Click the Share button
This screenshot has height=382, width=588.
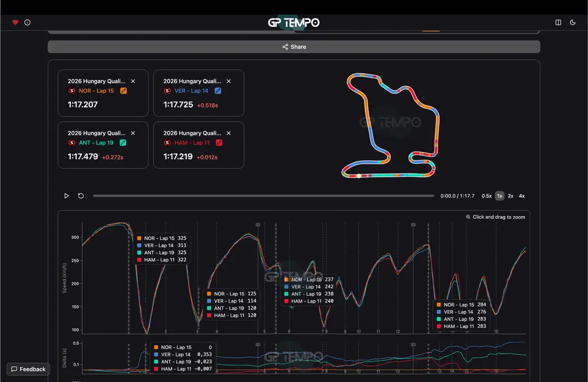click(x=294, y=47)
